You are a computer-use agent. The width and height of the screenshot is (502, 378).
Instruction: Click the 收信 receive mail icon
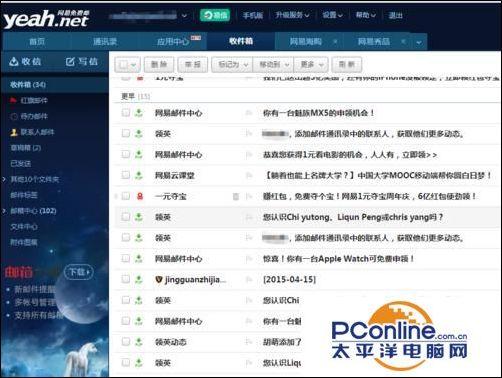(x=14, y=61)
